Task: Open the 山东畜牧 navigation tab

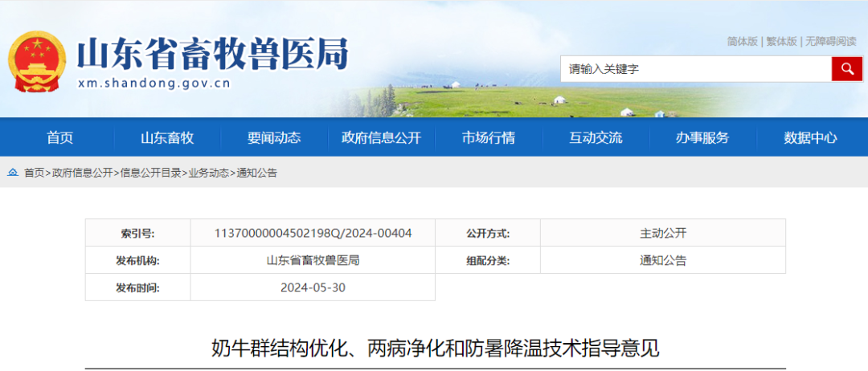Action: 167,137
